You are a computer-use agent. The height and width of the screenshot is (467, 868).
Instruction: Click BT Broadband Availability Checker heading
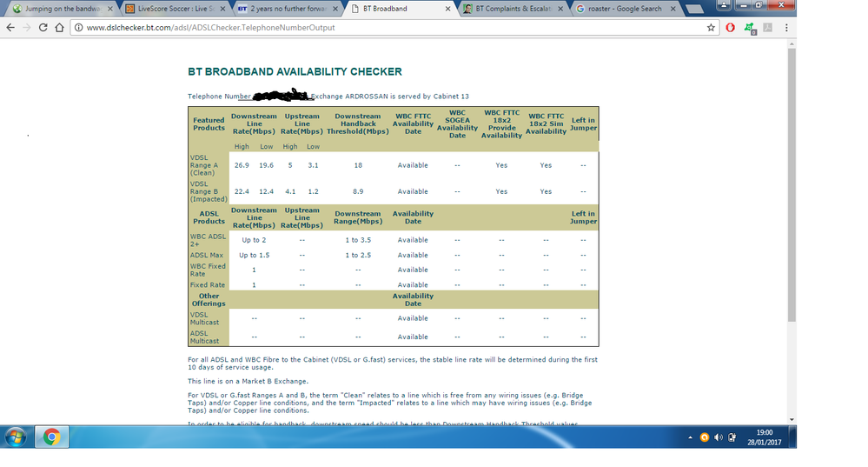click(295, 71)
